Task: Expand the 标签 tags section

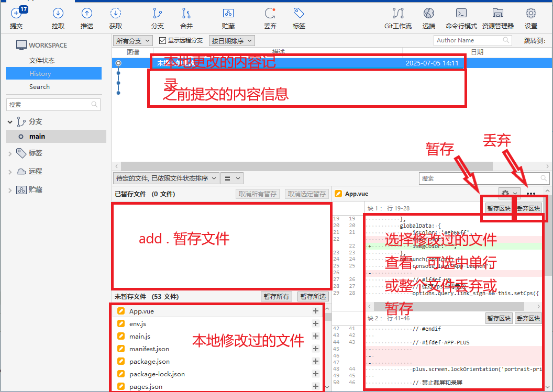Action: click(x=10, y=154)
